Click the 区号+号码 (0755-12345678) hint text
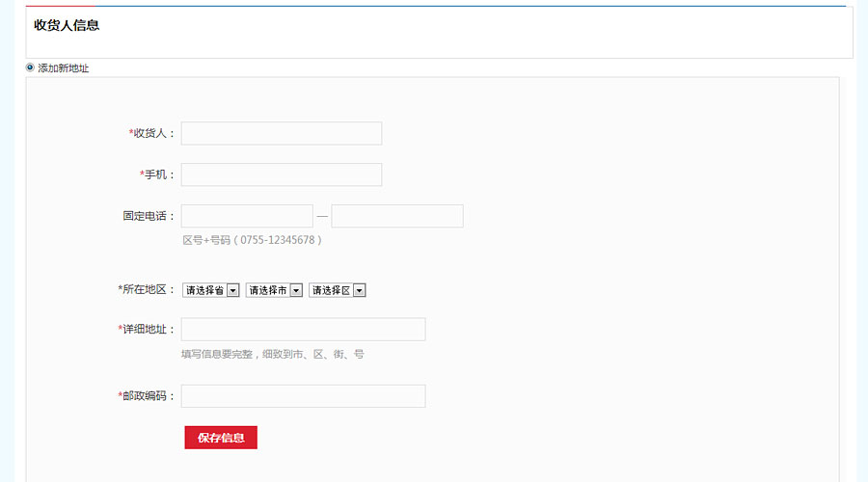The width and height of the screenshot is (868, 482). 252,240
